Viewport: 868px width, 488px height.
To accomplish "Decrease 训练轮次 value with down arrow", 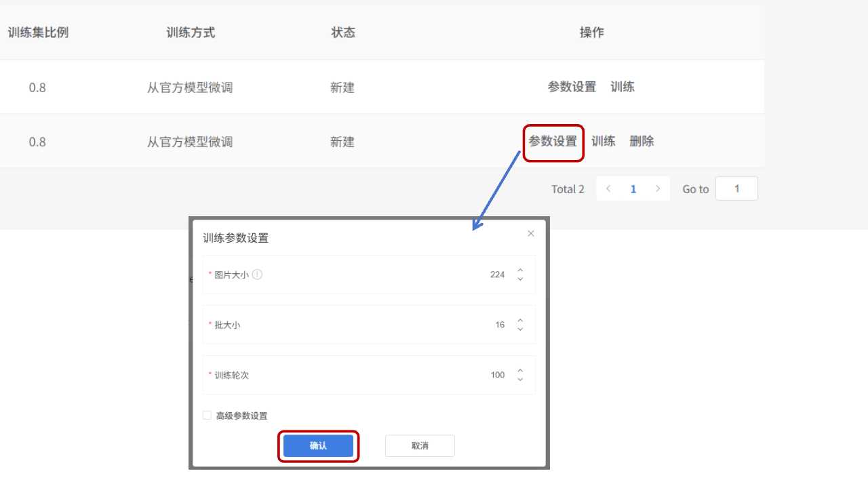I will pos(520,380).
